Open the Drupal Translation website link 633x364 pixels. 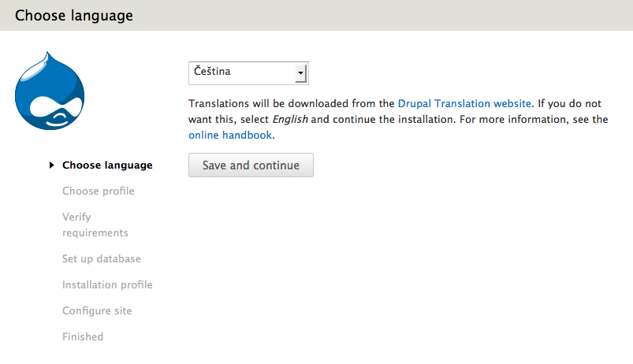tap(465, 103)
